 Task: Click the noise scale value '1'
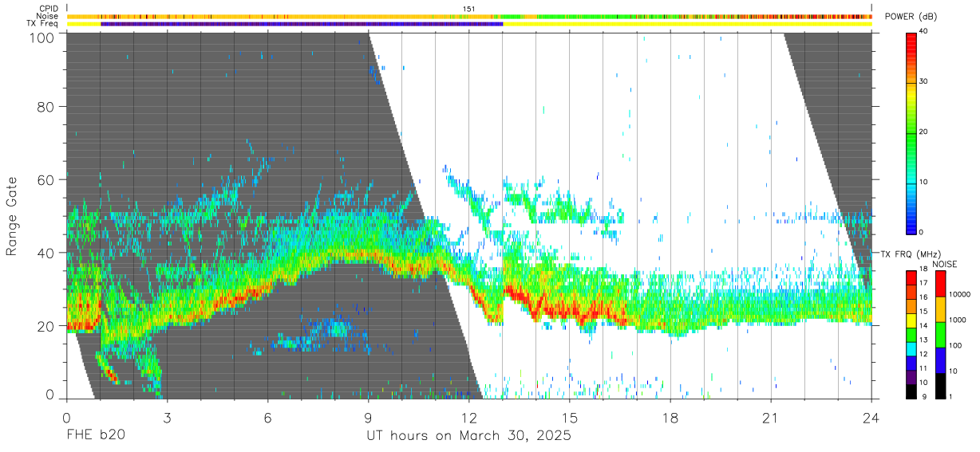pyautogui.click(x=950, y=397)
